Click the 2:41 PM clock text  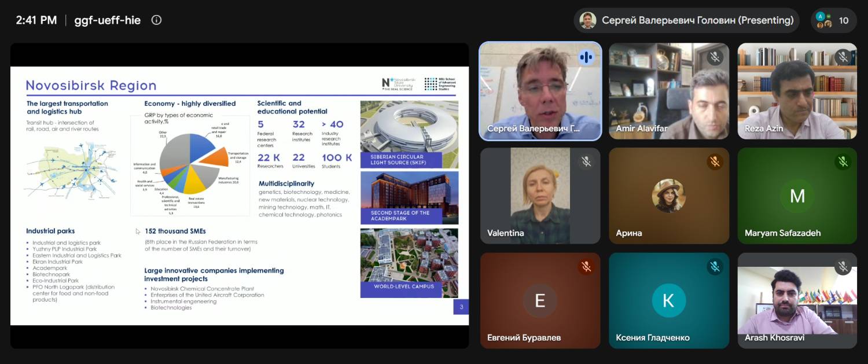coord(36,20)
